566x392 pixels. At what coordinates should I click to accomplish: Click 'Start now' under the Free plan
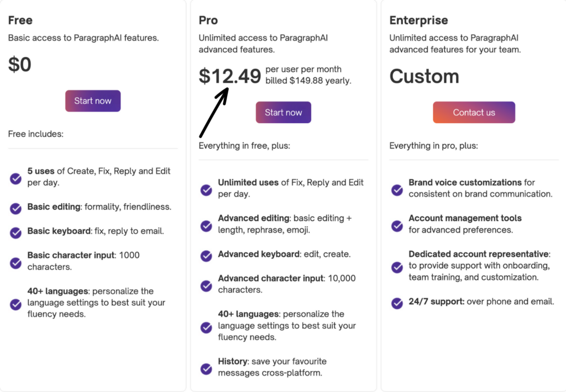(x=92, y=101)
